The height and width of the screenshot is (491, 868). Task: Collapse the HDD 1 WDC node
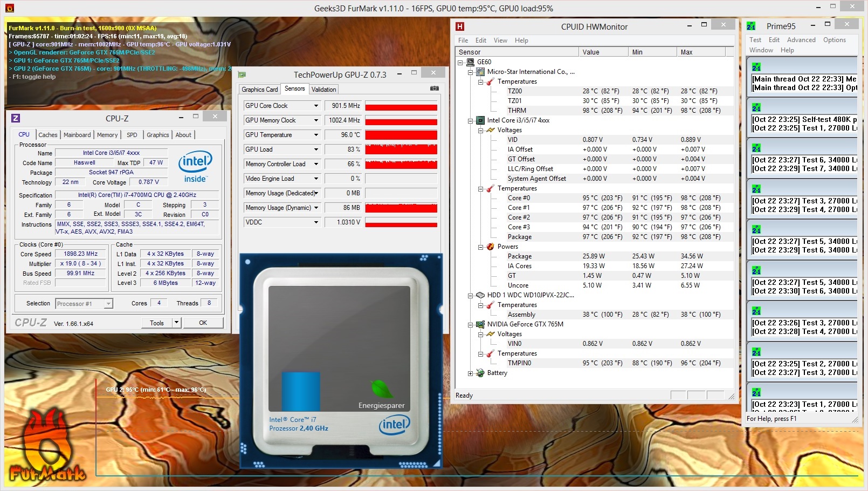(471, 295)
